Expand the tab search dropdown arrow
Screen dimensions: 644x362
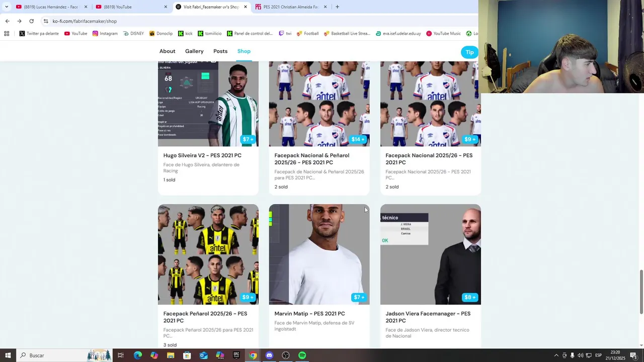pyautogui.click(x=7, y=7)
